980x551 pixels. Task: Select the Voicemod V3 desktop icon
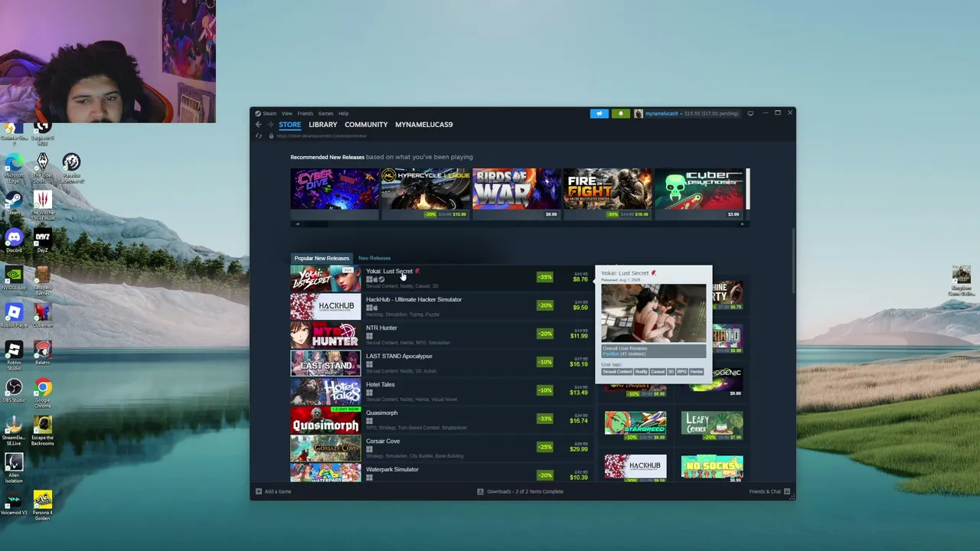pyautogui.click(x=14, y=504)
